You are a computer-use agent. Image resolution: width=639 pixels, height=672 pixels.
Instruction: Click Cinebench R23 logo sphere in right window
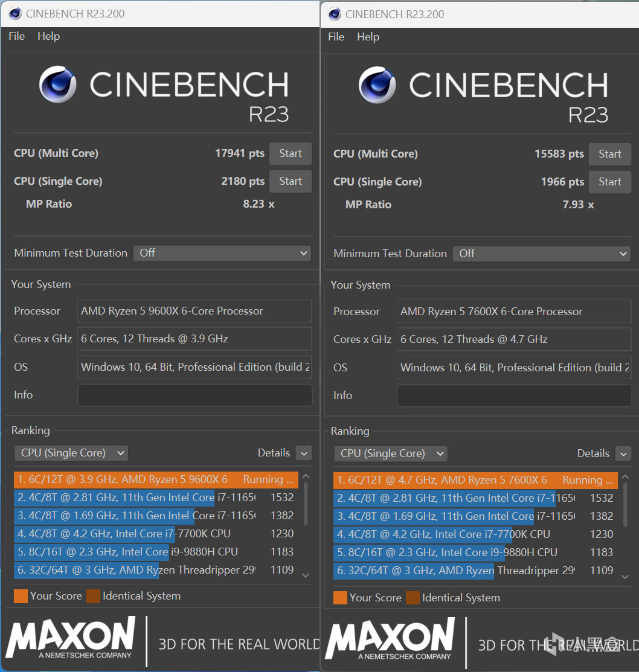[x=377, y=85]
